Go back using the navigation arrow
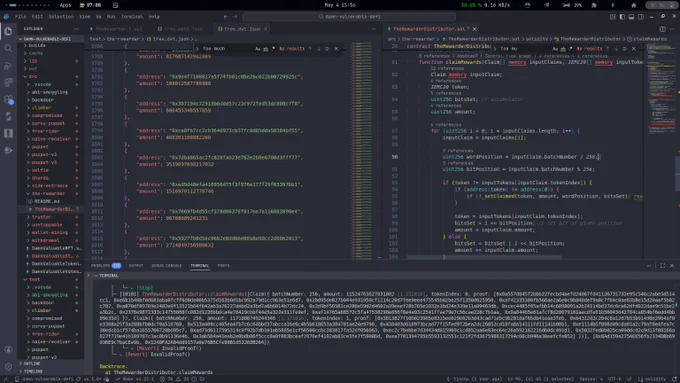The image size is (680, 383). click(x=226, y=16)
